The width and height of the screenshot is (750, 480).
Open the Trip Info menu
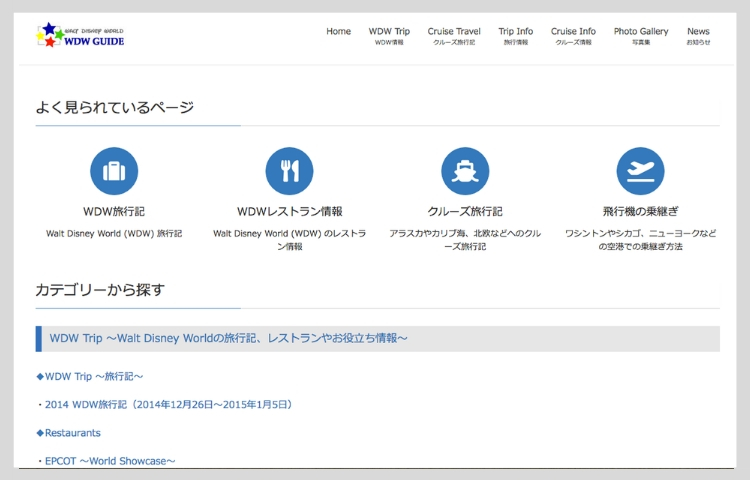(516, 36)
